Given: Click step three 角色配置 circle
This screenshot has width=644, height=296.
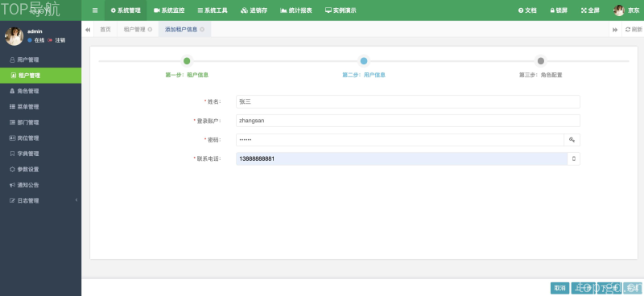Looking at the screenshot, I should coord(541,61).
